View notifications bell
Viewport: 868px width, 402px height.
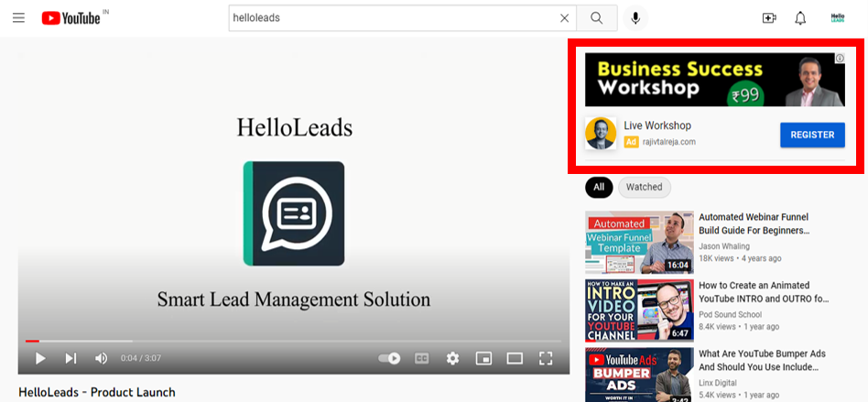(x=800, y=18)
